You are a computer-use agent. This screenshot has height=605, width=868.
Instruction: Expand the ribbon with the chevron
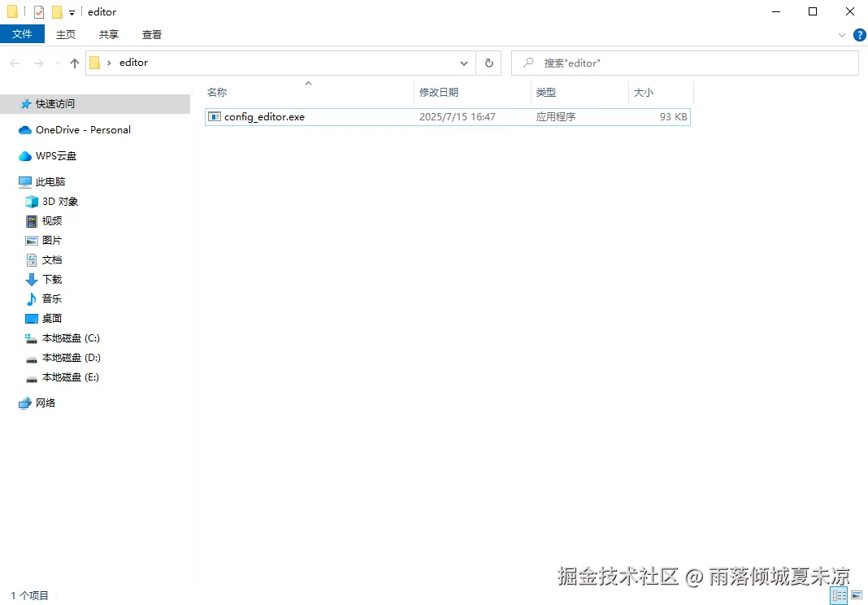841,35
